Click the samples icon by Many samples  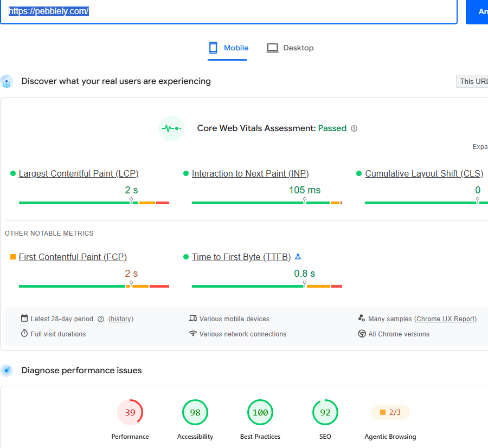[x=362, y=318]
